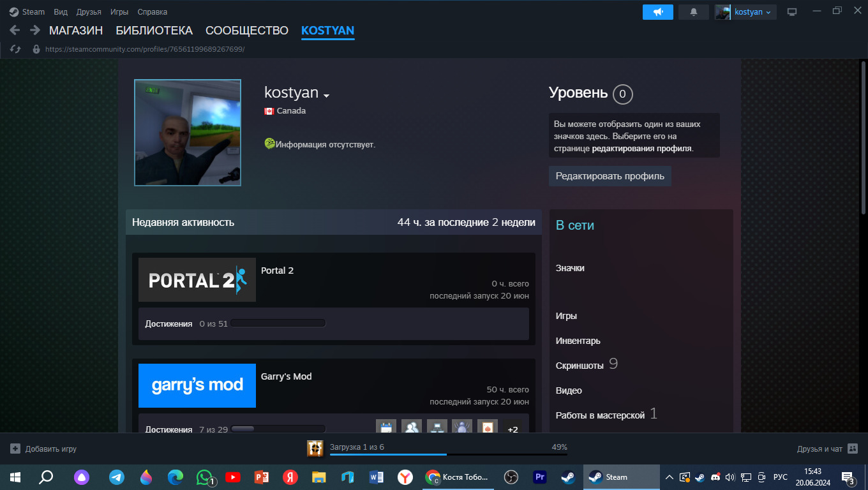This screenshot has height=490, width=868.
Task: Open the Работы в мастерской link
Action: 601,415
